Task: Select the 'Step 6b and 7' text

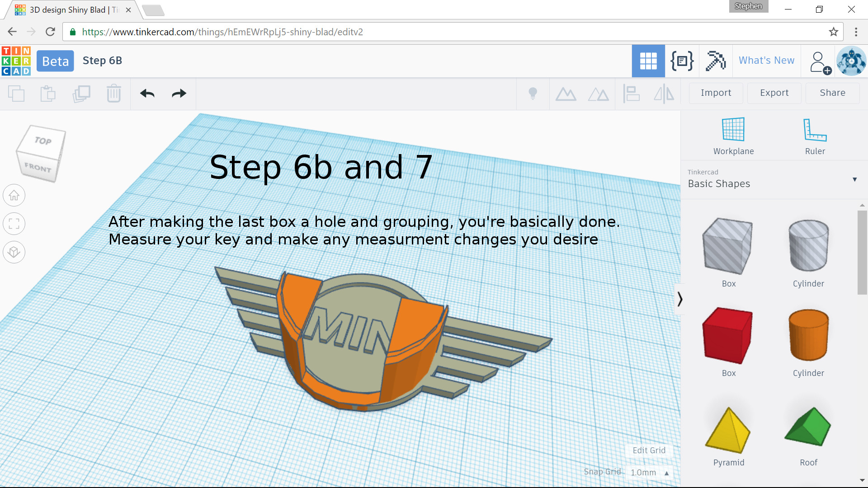Action: [x=321, y=167]
